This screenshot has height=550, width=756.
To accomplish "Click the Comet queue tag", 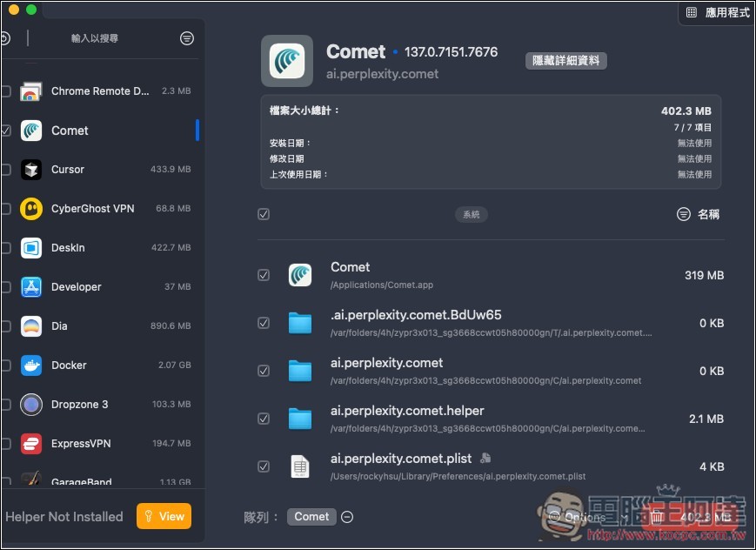I will pyautogui.click(x=311, y=517).
